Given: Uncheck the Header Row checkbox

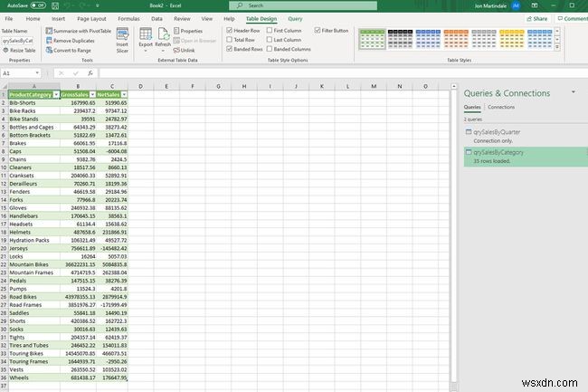Looking at the screenshot, I should tap(230, 30).
